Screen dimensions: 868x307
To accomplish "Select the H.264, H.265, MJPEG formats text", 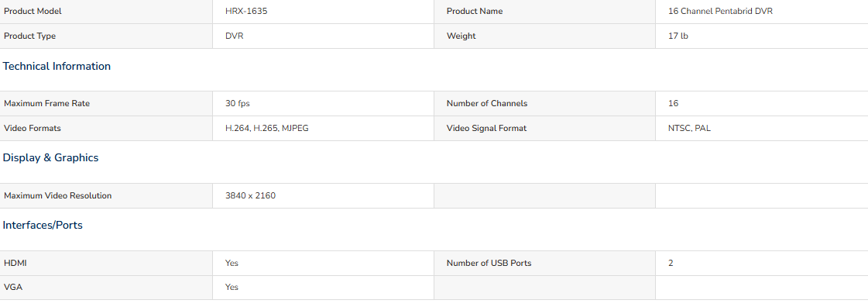I will 267,129.
